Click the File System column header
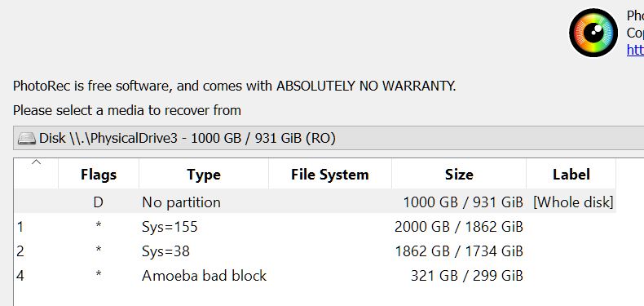This screenshot has height=306, width=644. pyautogui.click(x=330, y=175)
